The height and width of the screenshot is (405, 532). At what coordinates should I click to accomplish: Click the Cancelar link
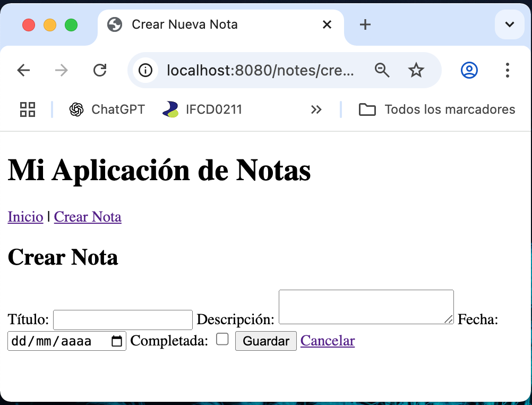click(x=327, y=341)
